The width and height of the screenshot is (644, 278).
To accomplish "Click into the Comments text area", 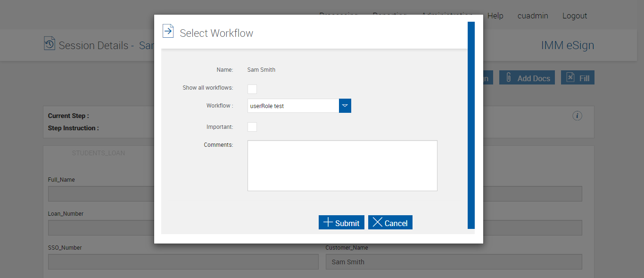I will coord(342,166).
